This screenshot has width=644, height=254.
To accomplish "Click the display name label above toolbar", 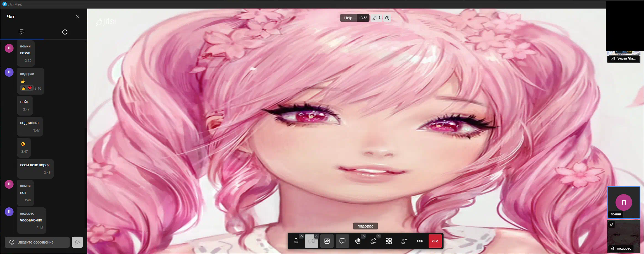I will 365,226.
